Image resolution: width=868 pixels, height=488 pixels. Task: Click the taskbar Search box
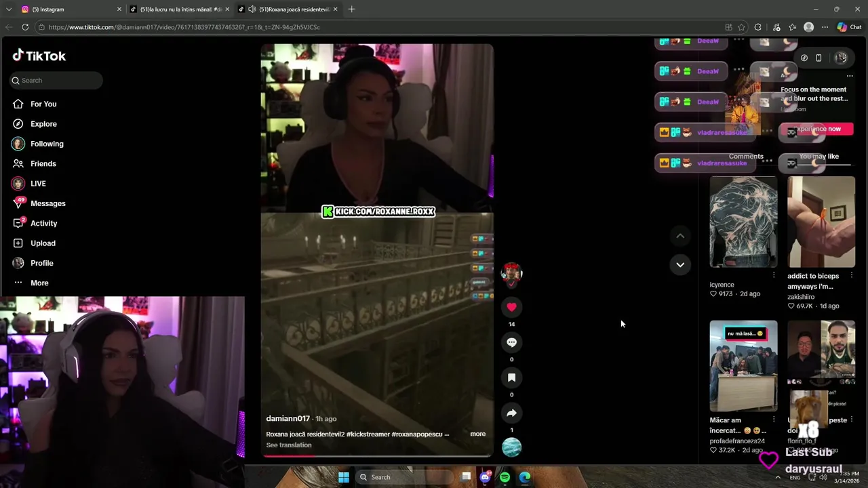coord(405,477)
